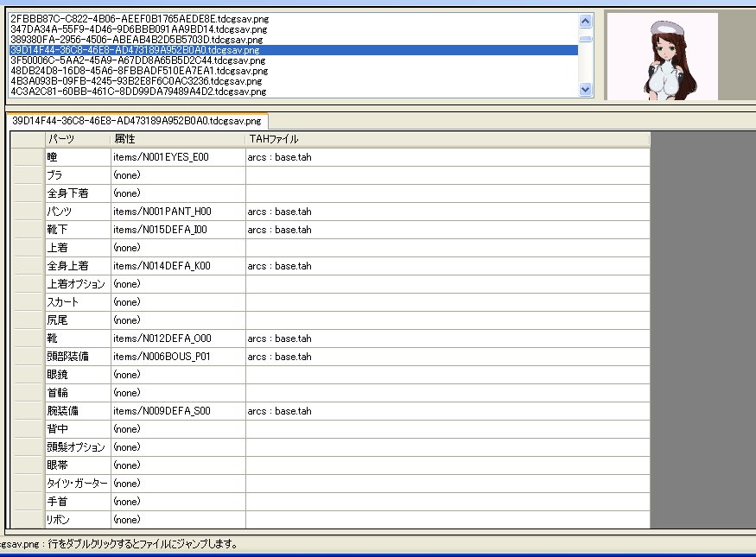Click the row header beside 腕装備
The height and width of the screenshot is (557, 756).
[x=29, y=411]
